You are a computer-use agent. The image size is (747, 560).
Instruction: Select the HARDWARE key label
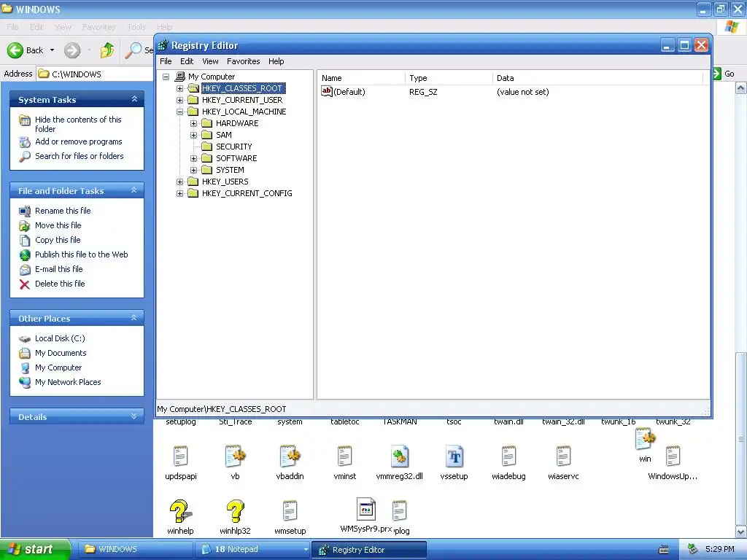click(237, 123)
